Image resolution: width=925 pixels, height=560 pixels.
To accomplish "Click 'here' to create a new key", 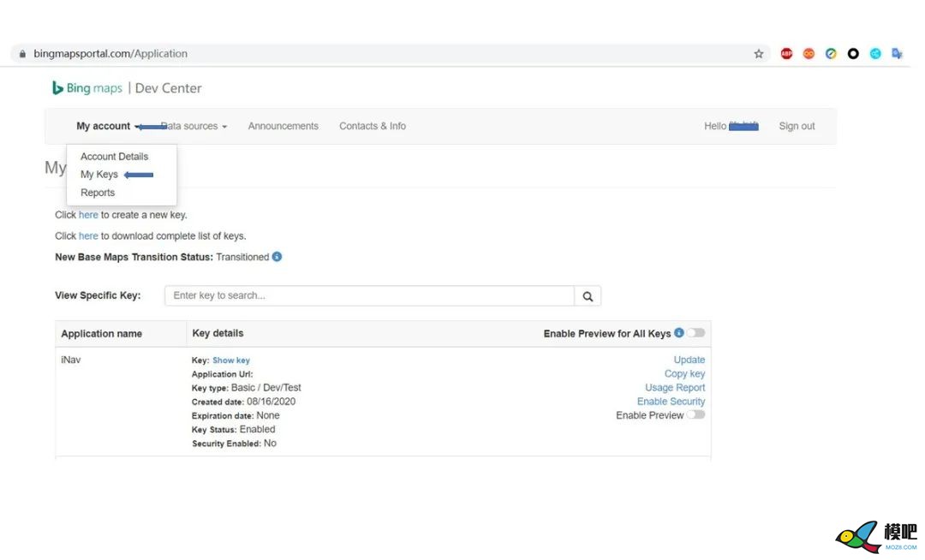I will tap(88, 215).
